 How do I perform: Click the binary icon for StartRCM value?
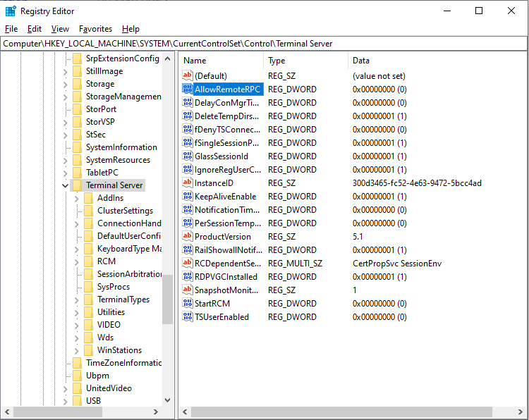(187, 304)
